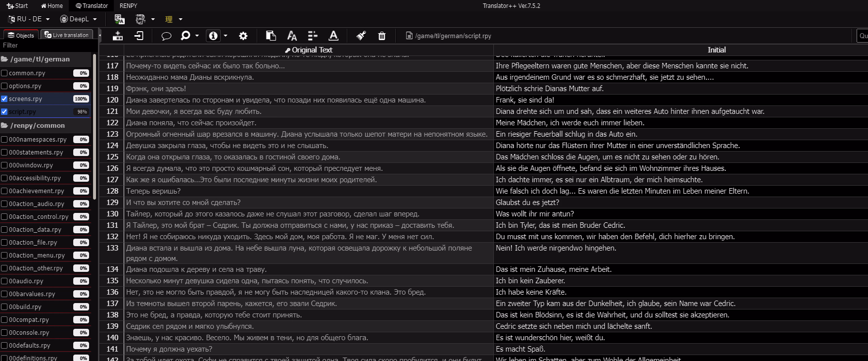Click the /game/tl/german folder icon

[4, 59]
